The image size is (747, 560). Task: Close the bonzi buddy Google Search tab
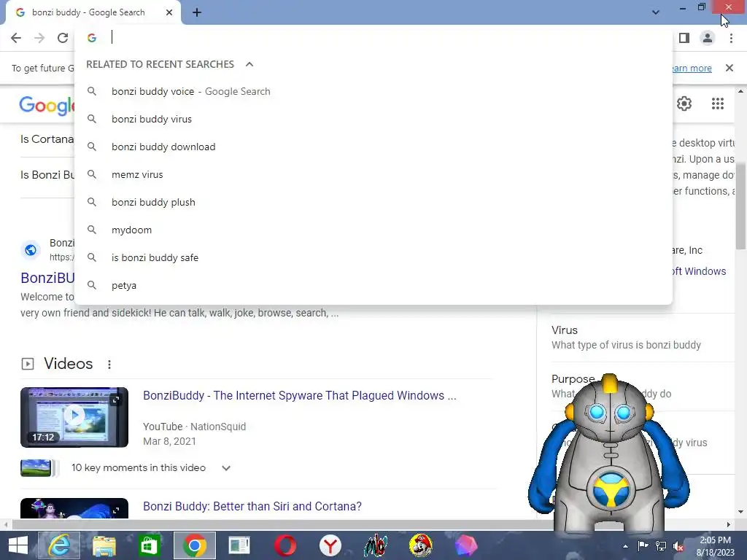click(x=169, y=12)
